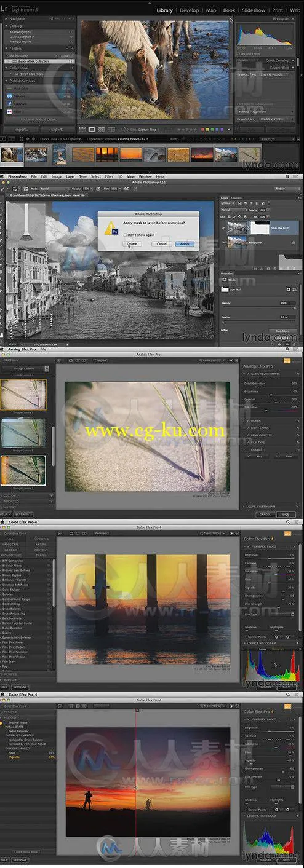Collapse the Navigator panel in Lightroom
The width and height of the screenshot is (304, 868).
(6, 19)
